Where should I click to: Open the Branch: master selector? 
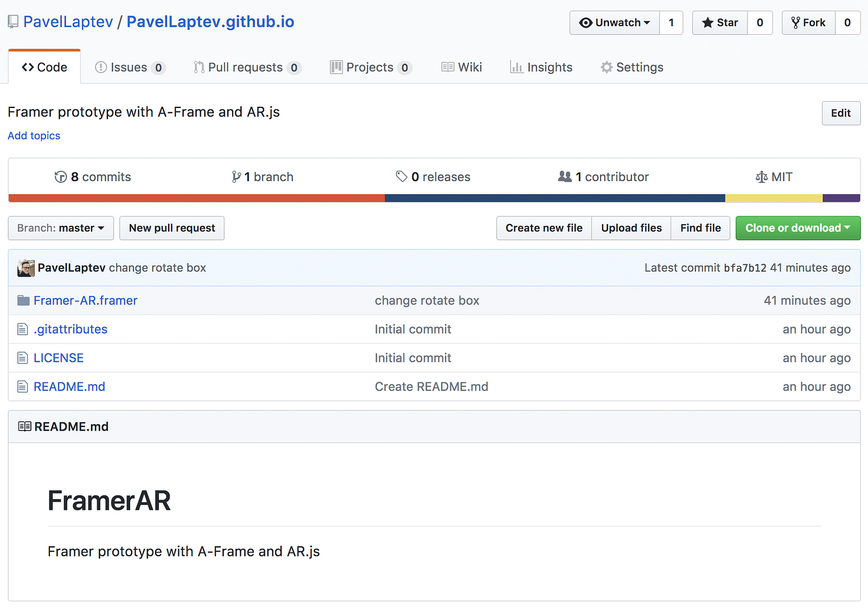point(61,228)
